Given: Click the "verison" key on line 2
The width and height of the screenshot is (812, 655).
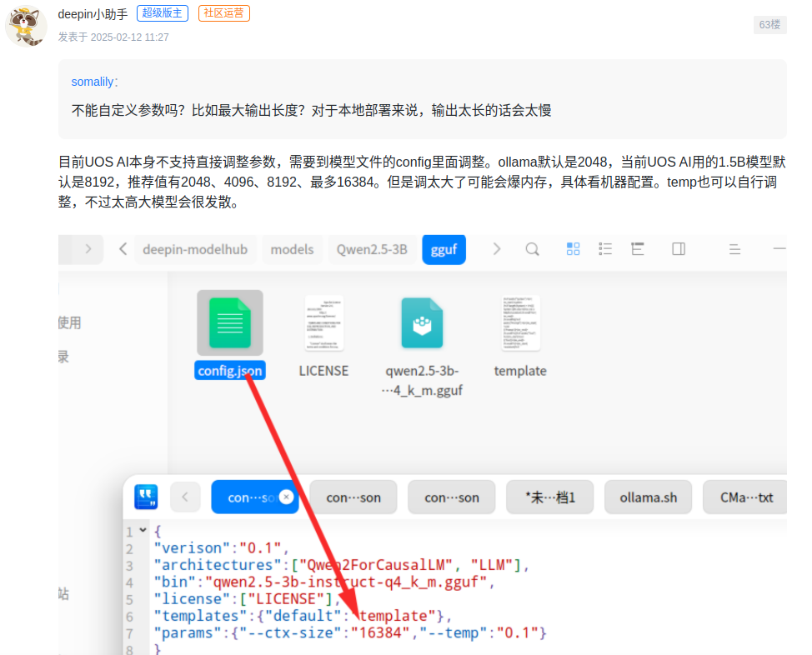Looking at the screenshot, I should pos(192,547).
